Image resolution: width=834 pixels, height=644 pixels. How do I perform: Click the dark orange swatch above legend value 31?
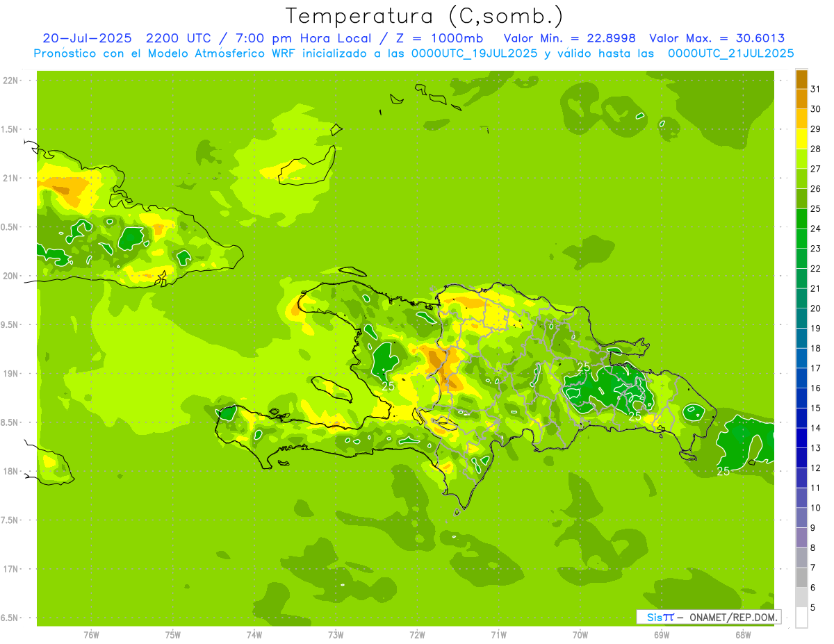pyautogui.click(x=801, y=79)
